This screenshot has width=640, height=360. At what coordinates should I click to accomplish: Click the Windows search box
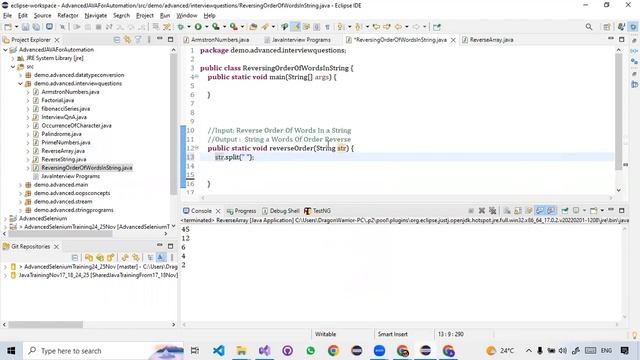point(104,351)
